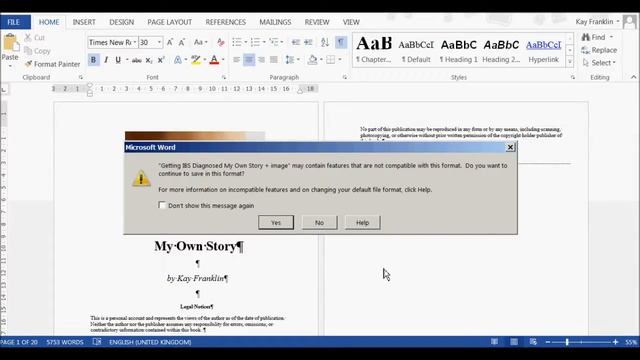Open the FILE tab

pyautogui.click(x=13, y=22)
